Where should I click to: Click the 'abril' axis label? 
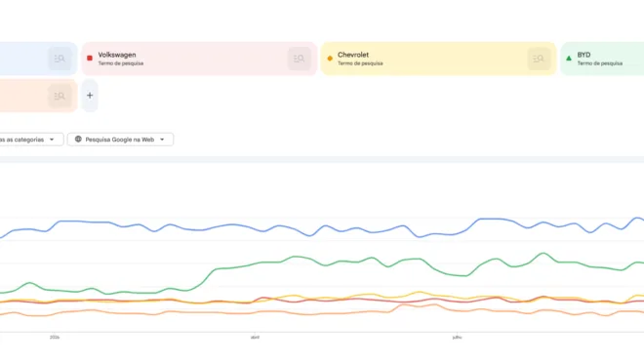[255, 338]
